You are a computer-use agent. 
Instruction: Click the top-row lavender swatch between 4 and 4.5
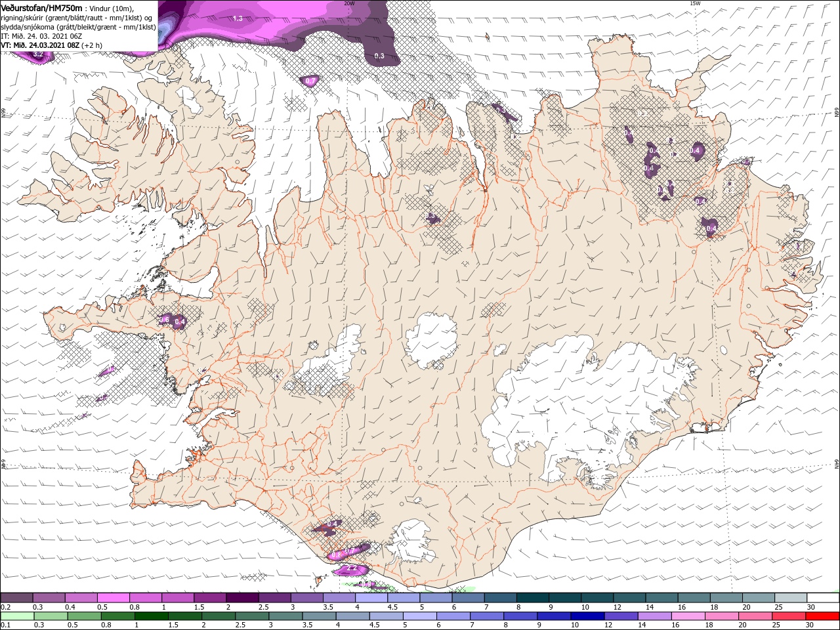pos(371,598)
